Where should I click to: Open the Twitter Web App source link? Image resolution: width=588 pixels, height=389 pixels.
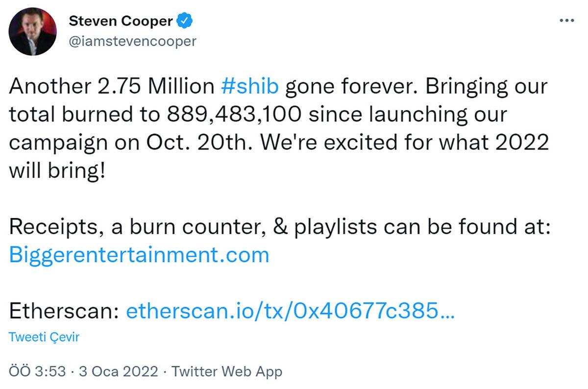point(227,371)
